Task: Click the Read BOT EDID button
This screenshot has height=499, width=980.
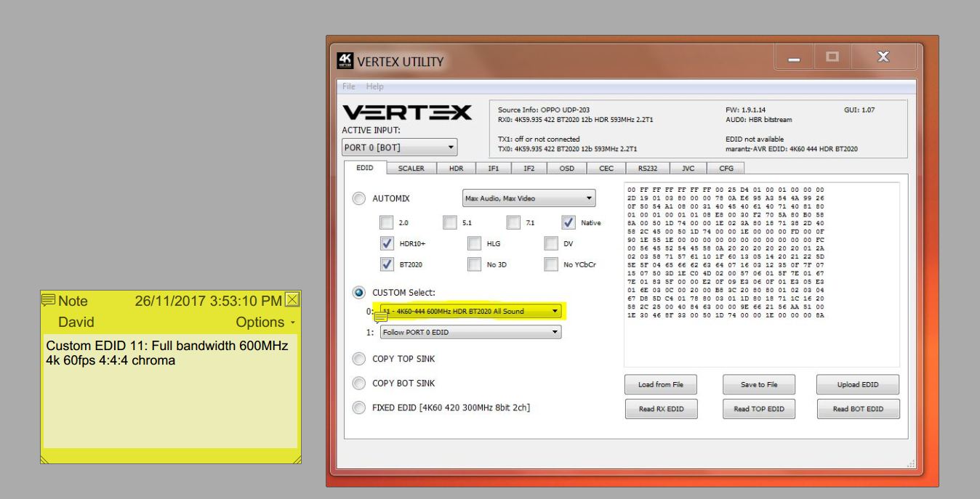Action: pyautogui.click(x=859, y=409)
